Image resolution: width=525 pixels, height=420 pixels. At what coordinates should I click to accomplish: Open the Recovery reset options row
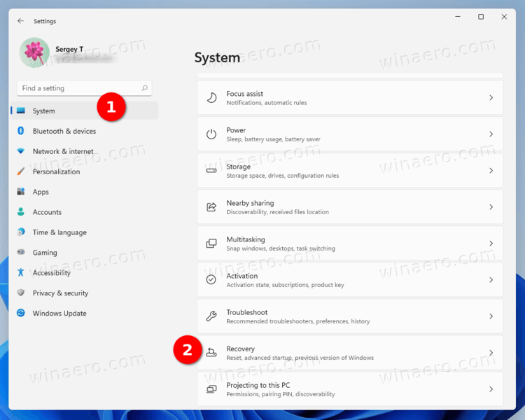[350, 353]
